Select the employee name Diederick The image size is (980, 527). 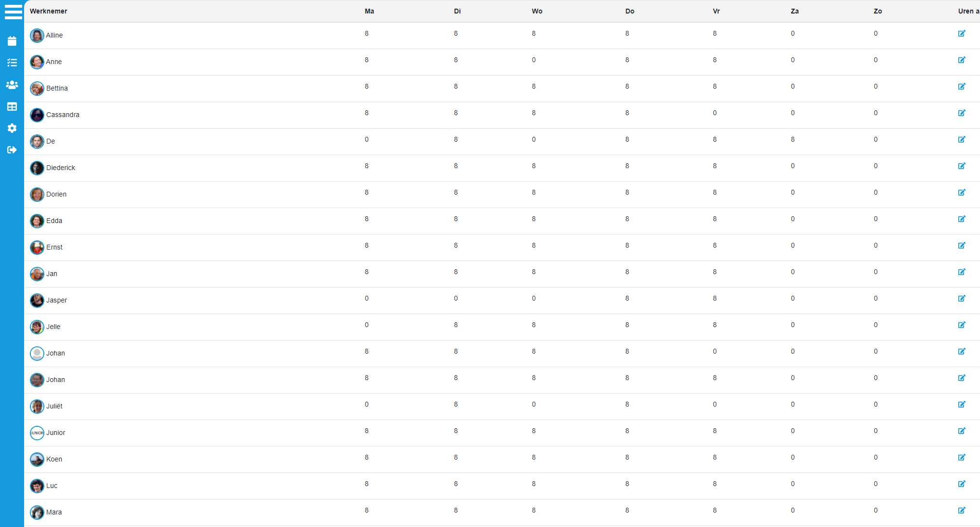(61, 168)
